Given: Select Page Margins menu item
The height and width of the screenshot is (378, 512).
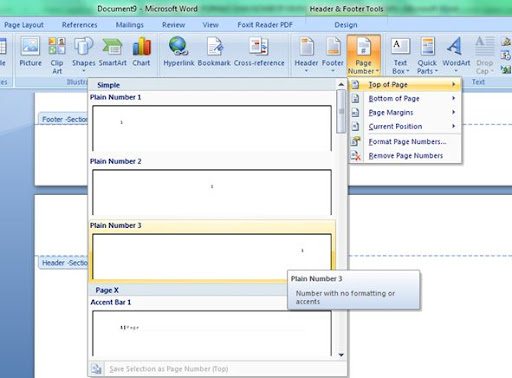Looking at the screenshot, I should (x=405, y=113).
